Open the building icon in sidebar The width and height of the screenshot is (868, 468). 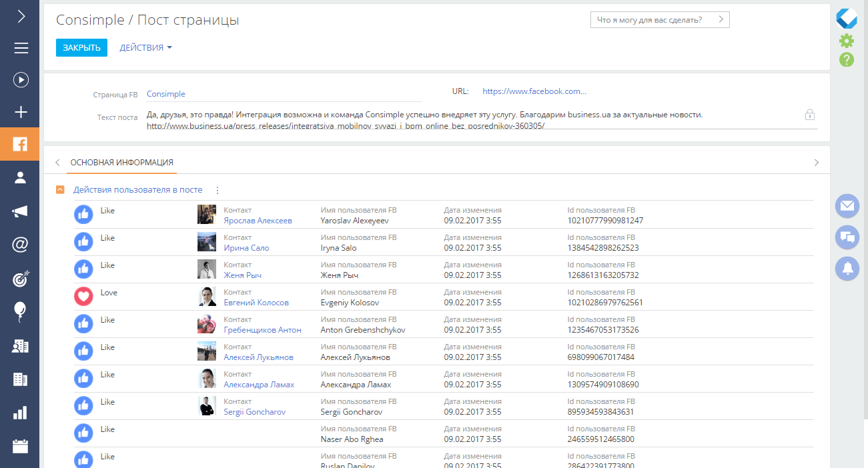point(21,379)
